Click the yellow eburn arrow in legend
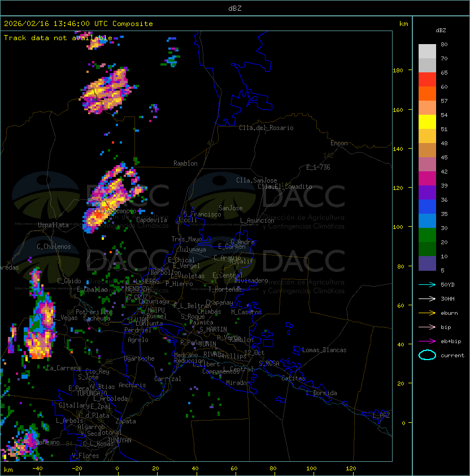 (x=427, y=313)
